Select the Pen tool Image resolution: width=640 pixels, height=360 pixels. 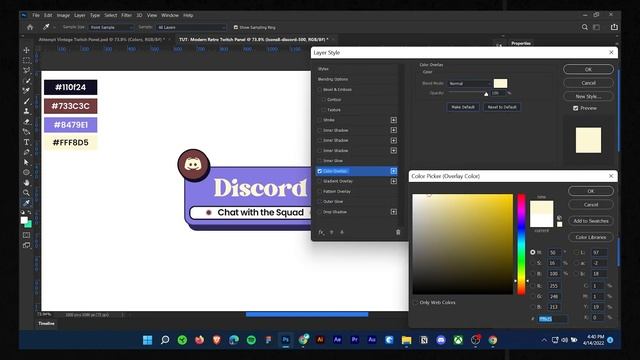click(x=27, y=152)
